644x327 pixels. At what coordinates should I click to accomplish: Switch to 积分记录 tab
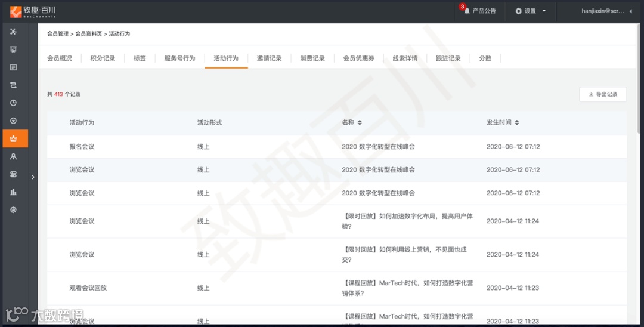pyautogui.click(x=103, y=58)
